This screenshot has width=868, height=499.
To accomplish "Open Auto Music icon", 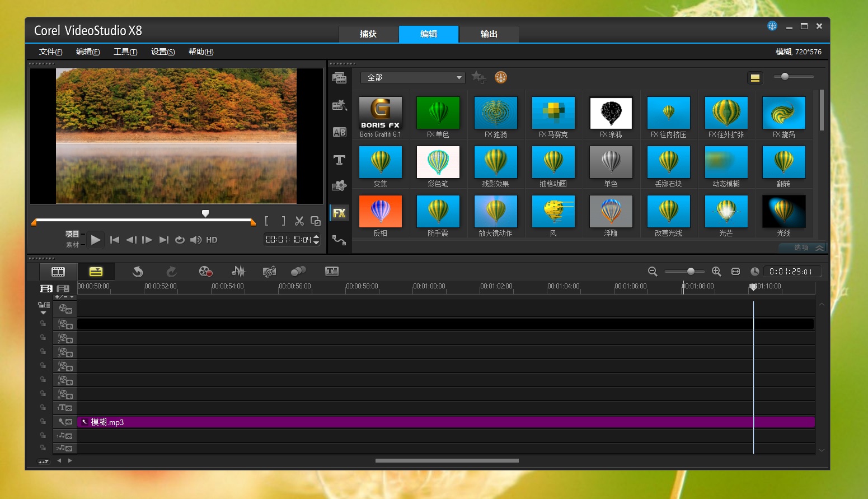I will pyautogui.click(x=269, y=272).
